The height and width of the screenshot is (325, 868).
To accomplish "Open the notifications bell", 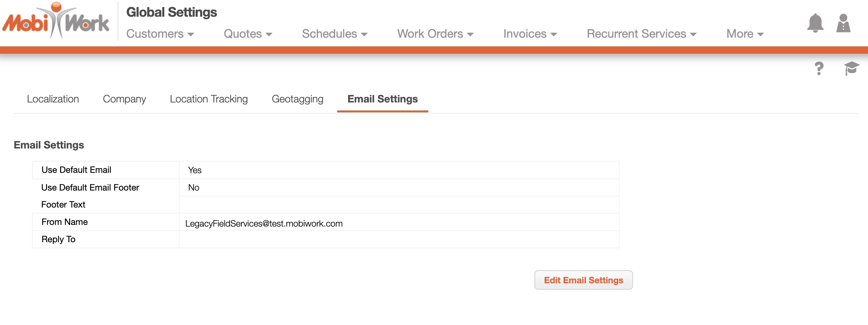I will pos(815,23).
